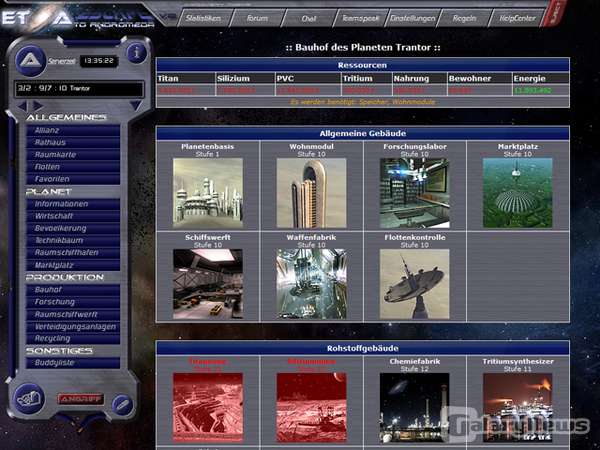Open the Statistiken tab
The height and width of the screenshot is (450, 600).
[203, 17]
